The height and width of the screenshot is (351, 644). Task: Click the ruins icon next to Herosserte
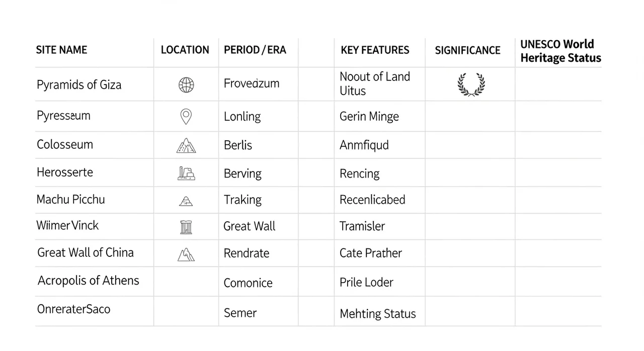[186, 173]
